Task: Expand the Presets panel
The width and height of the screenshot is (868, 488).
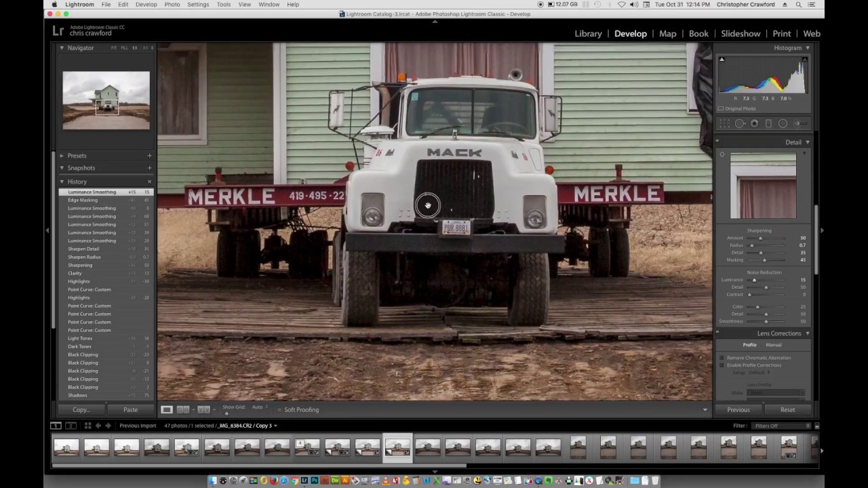Action: tap(62, 156)
